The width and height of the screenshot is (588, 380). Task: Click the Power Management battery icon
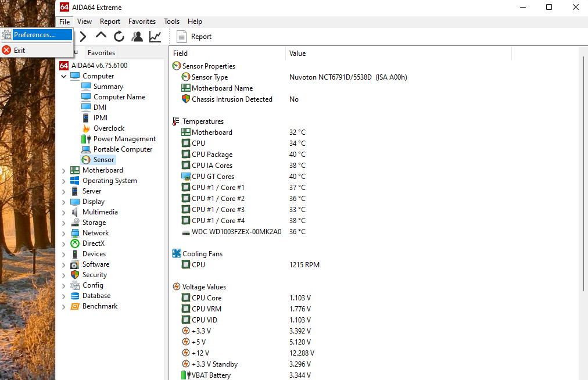point(86,139)
